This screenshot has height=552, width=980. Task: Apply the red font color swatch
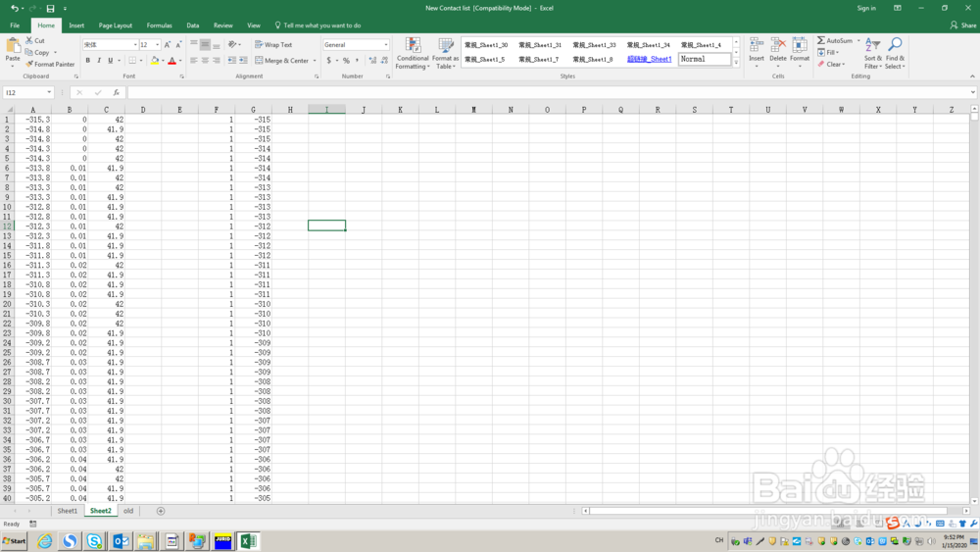coord(171,61)
